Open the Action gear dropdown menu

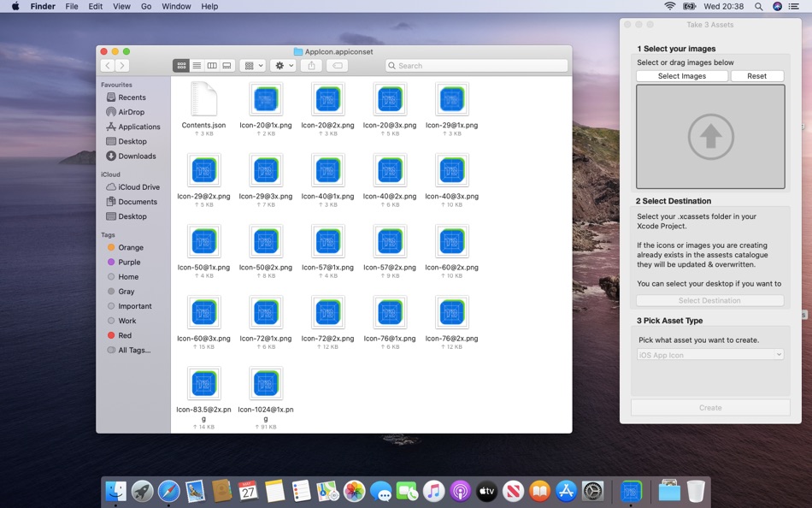click(x=282, y=66)
